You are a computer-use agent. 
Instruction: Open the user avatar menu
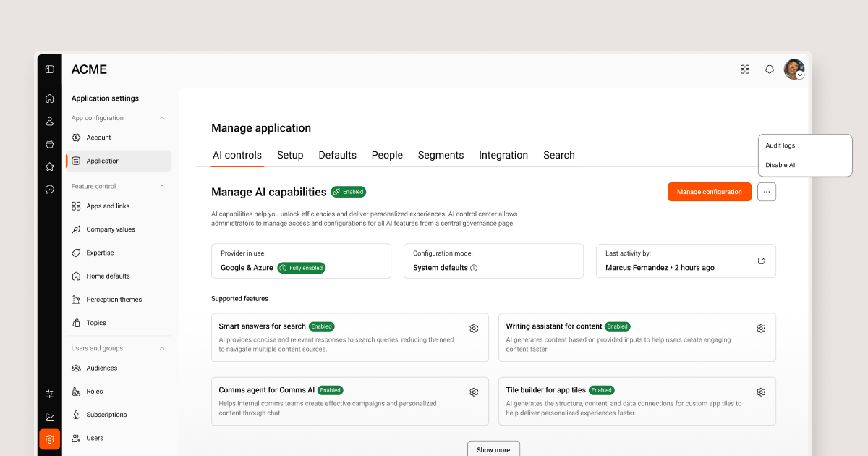794,69
